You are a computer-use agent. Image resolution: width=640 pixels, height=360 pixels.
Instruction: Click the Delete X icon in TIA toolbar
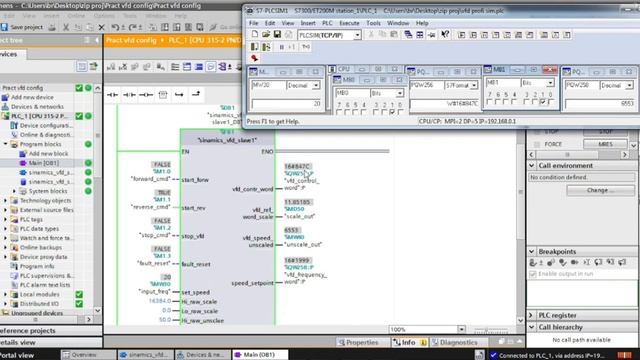102,27
